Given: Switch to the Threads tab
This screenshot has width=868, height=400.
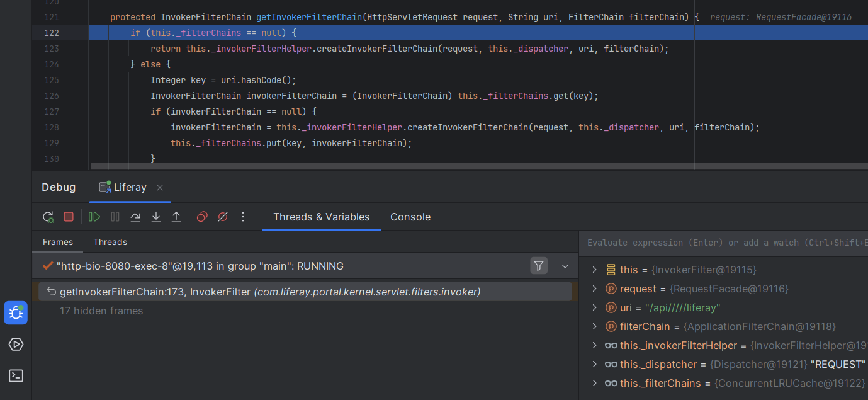Looking at the screenshot, I should (x=110, y=242).
